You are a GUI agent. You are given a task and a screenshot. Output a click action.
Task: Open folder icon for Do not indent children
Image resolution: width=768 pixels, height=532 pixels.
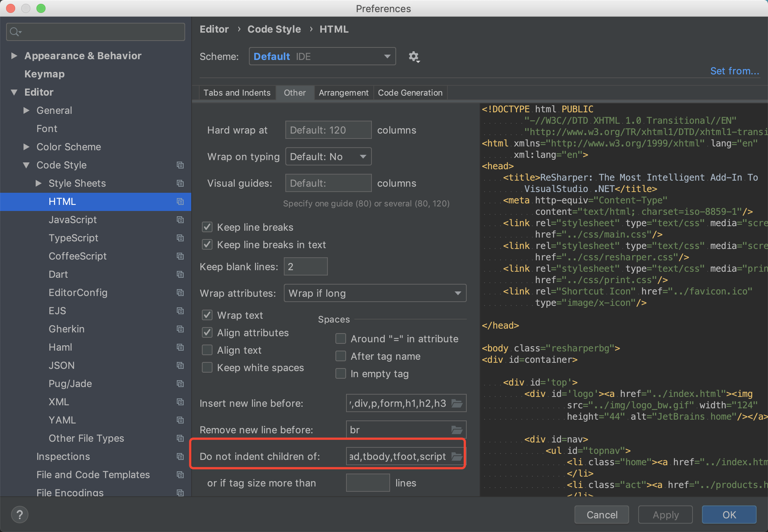457,456
